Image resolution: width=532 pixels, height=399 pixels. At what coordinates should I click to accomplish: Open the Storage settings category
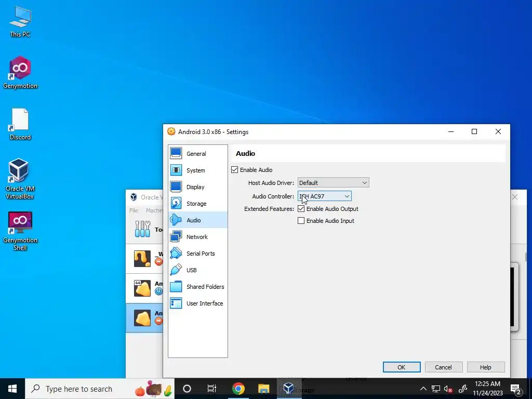click(197, 204)
